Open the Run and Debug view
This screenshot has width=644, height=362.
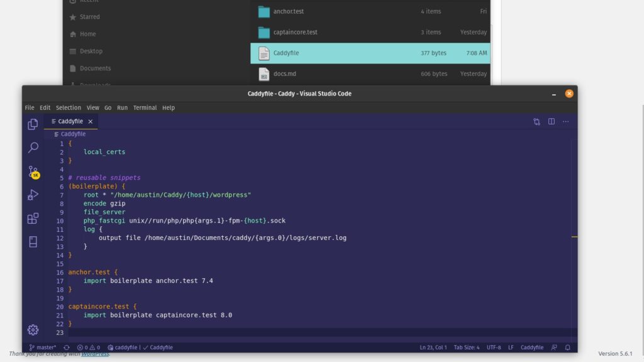pos(33,195)
